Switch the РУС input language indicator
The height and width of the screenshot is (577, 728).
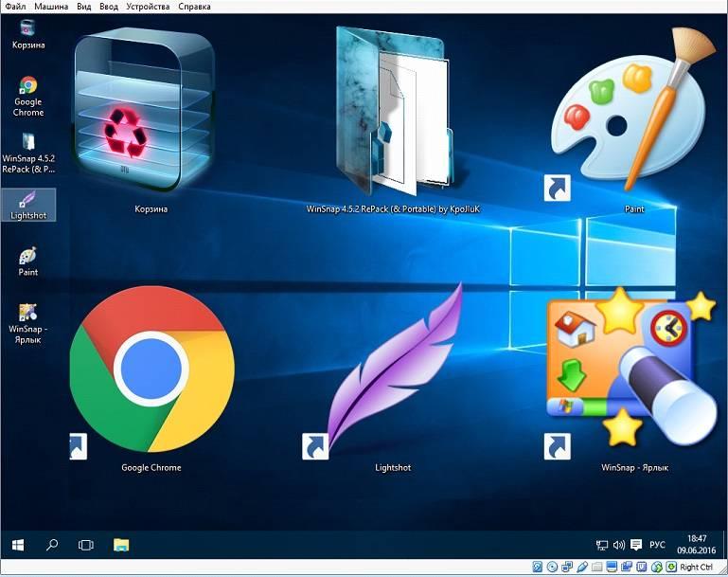coord(657,545)
